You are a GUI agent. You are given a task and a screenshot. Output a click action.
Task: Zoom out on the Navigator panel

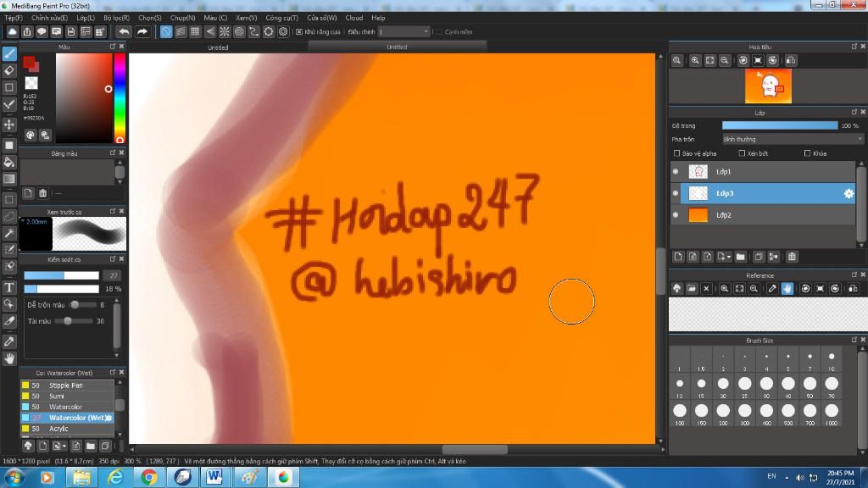pyautogui.click(x=724, y=60)
